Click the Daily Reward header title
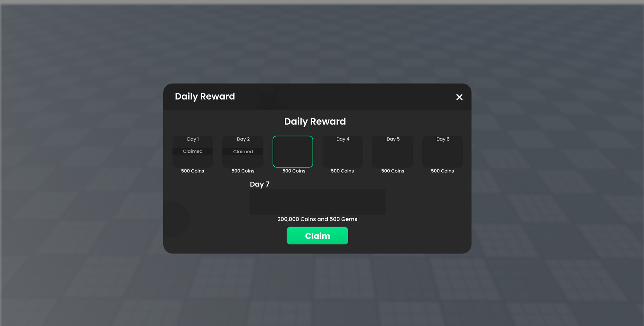 click(x=205, y=96)
